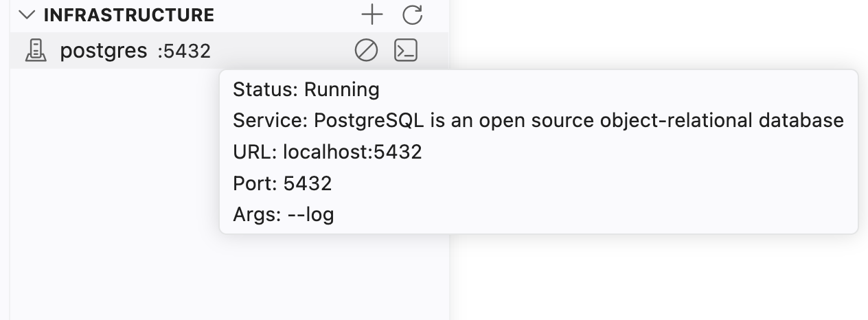The width and height of the screenshot is (868, 320).
Task: Open terminal for the postgres service
Action: [406, 50]
